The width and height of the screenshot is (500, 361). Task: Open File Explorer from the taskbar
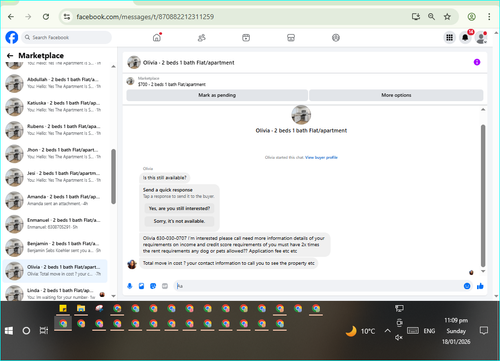click(81, 309)
